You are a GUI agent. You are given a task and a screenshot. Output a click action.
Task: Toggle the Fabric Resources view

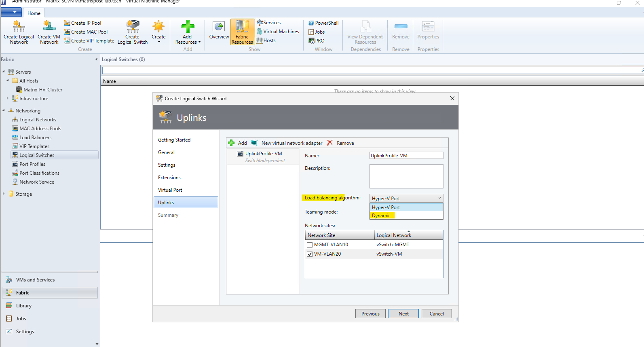point(242,32)
